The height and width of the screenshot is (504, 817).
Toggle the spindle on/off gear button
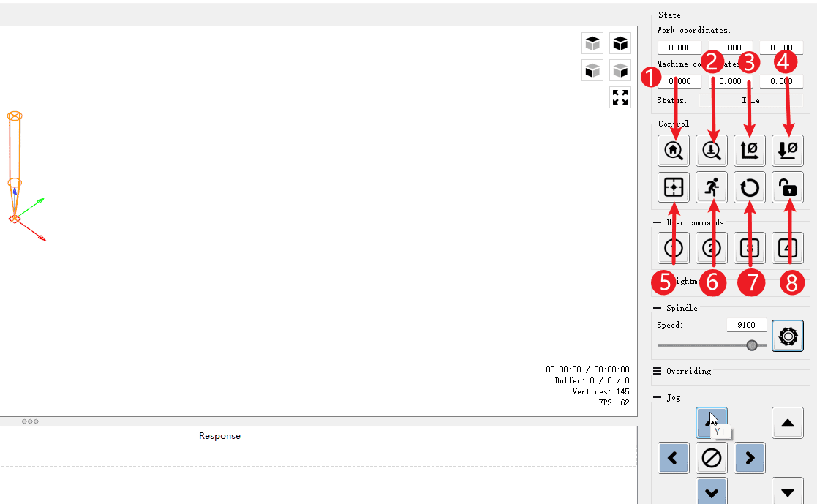tap(788, 336)
